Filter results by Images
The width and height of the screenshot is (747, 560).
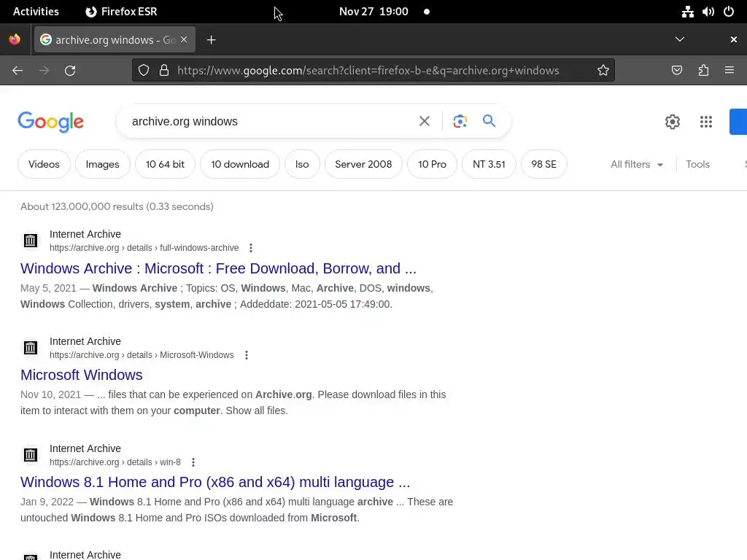coord(102,164)
